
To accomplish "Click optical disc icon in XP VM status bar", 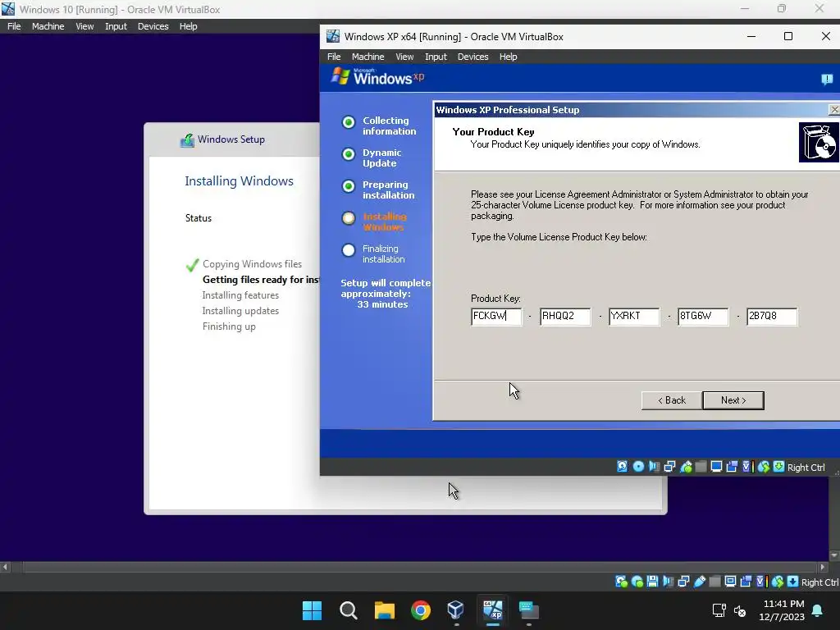I will pos(638,467).
